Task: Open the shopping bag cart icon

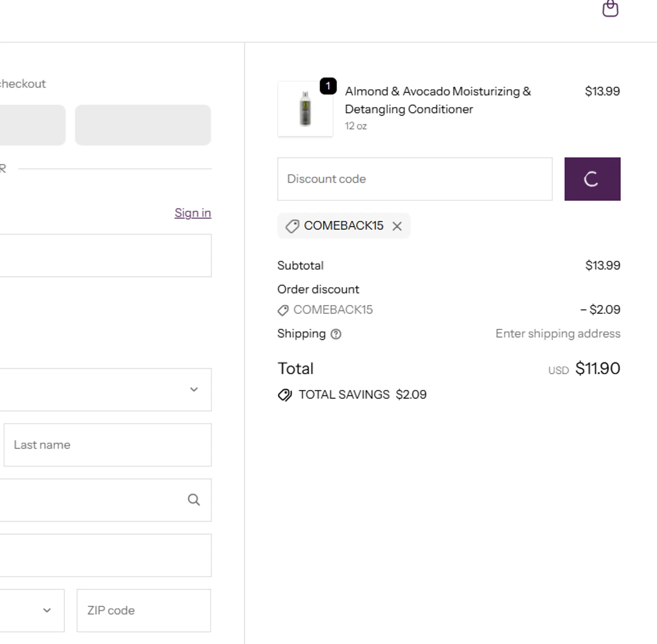Action: [610, 8]
